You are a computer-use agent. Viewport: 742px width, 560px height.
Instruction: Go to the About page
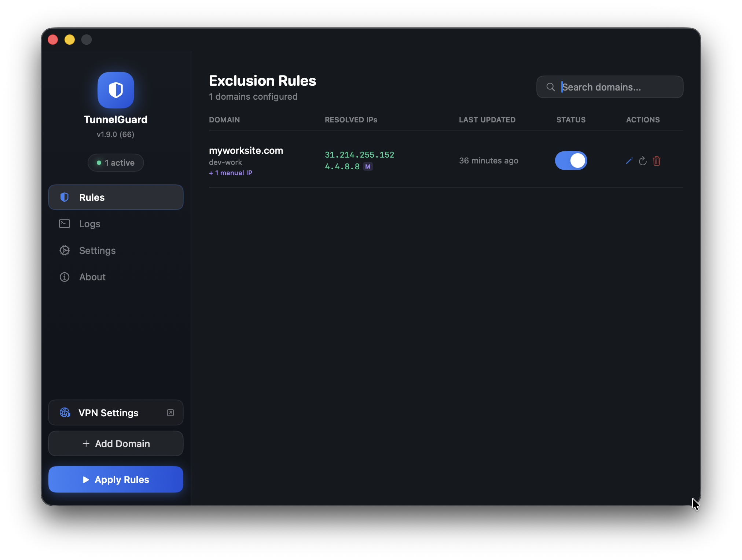[92, 277]
